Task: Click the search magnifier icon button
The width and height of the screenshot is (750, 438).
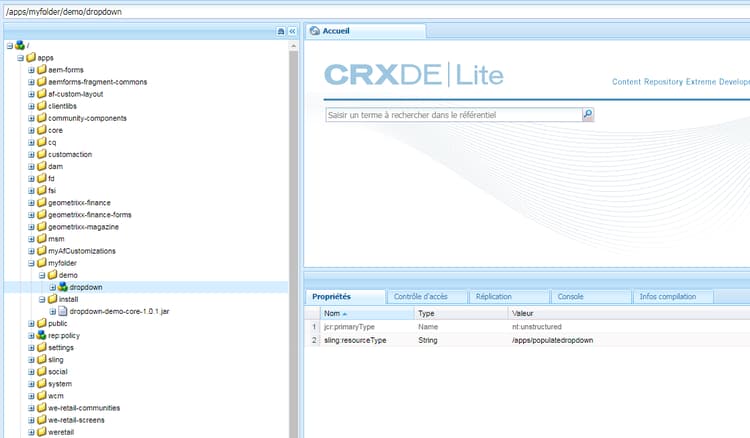Action: click(x=588, y=114)
